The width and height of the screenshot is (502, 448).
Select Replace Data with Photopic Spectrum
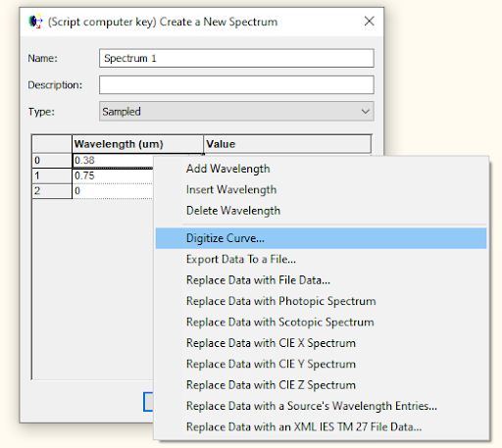coord(321,301)
